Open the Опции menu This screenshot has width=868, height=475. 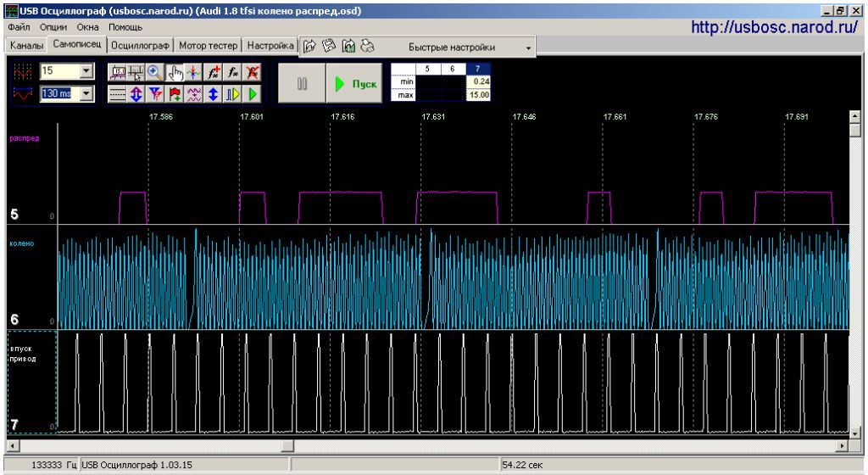[x=52, y=28]
